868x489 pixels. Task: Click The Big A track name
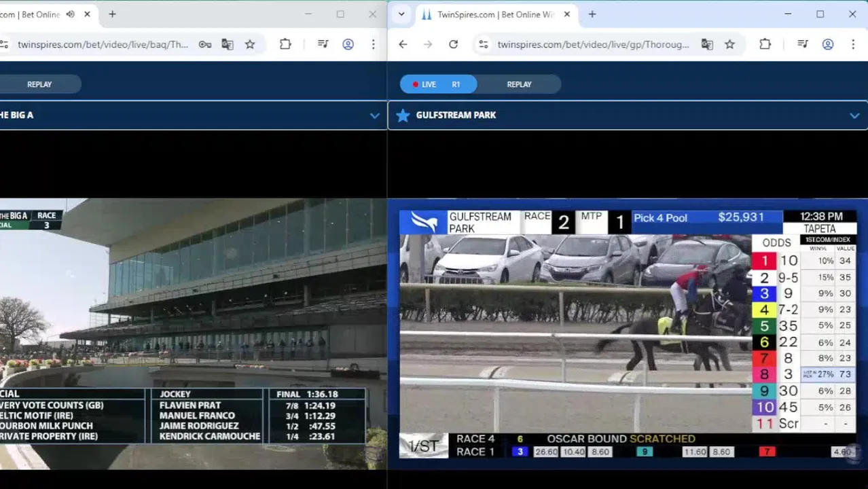[x=16, y=115]
